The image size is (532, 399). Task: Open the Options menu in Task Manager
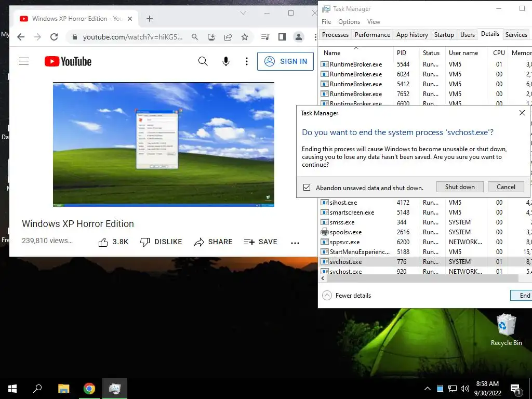tap(349, 22)
